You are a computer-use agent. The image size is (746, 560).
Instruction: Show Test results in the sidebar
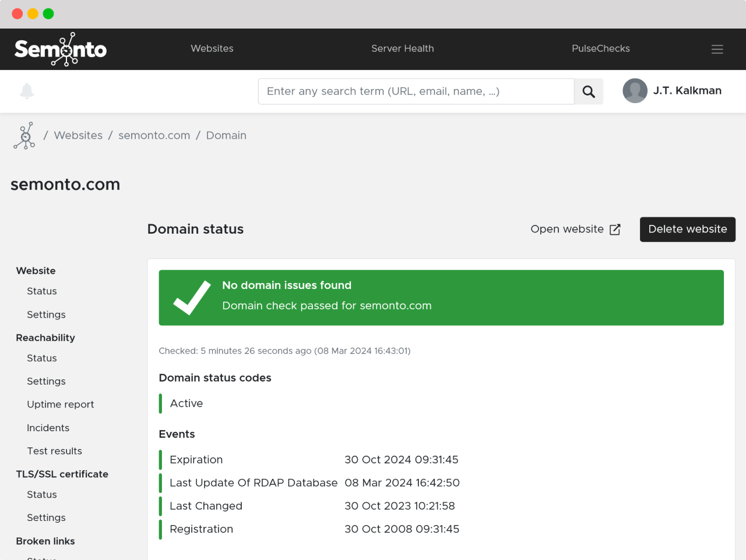[54, 451]
